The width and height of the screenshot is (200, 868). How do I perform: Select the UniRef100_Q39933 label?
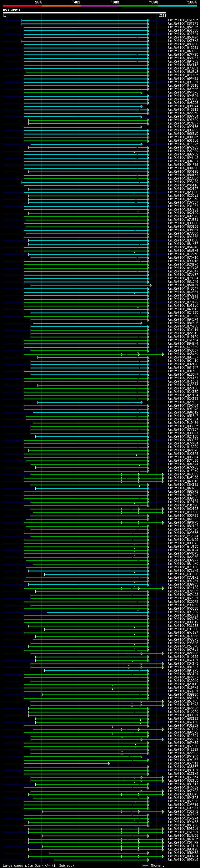[x=183, y=385]
